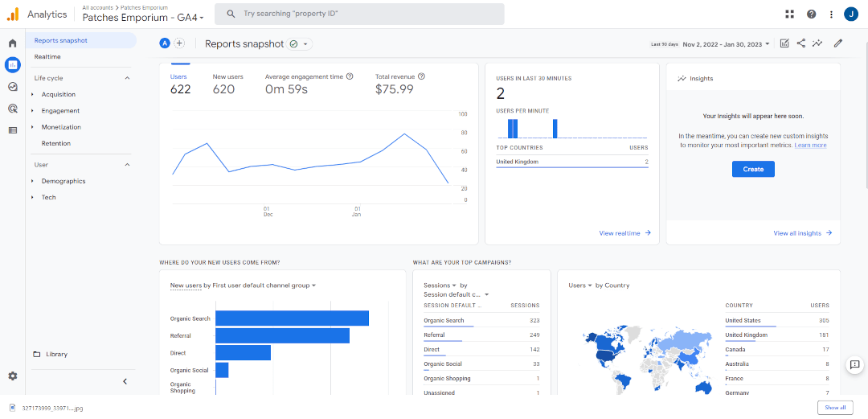This screenshot has height=419, width=868.
Task: Open the Google apps grid icon
Action: tap(790, 14)
